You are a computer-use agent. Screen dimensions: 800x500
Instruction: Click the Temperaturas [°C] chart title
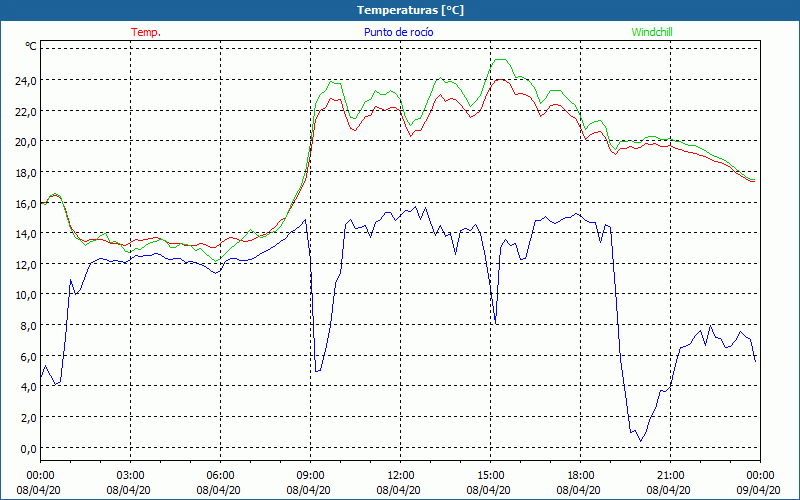[x=410, y=10]
